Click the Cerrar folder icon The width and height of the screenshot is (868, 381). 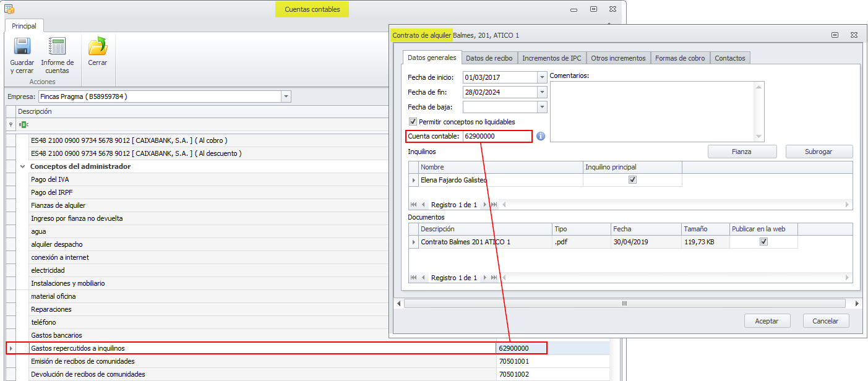pos(98,46)
